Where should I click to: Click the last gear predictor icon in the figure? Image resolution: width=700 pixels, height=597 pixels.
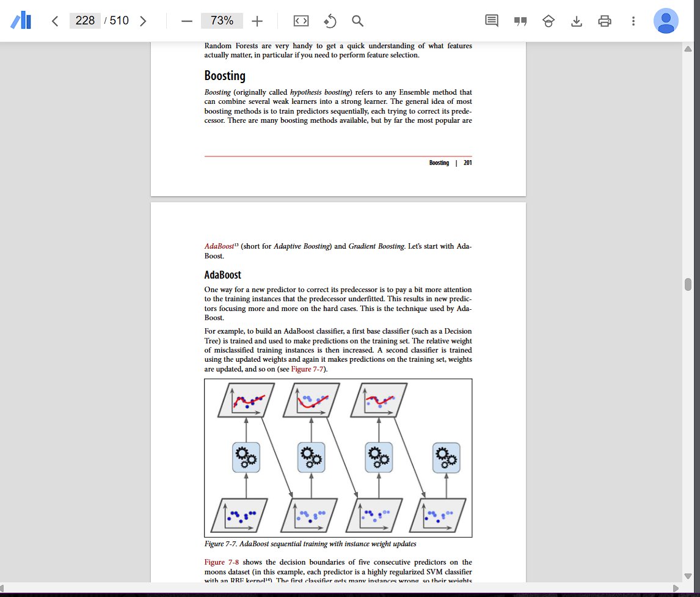447,457
